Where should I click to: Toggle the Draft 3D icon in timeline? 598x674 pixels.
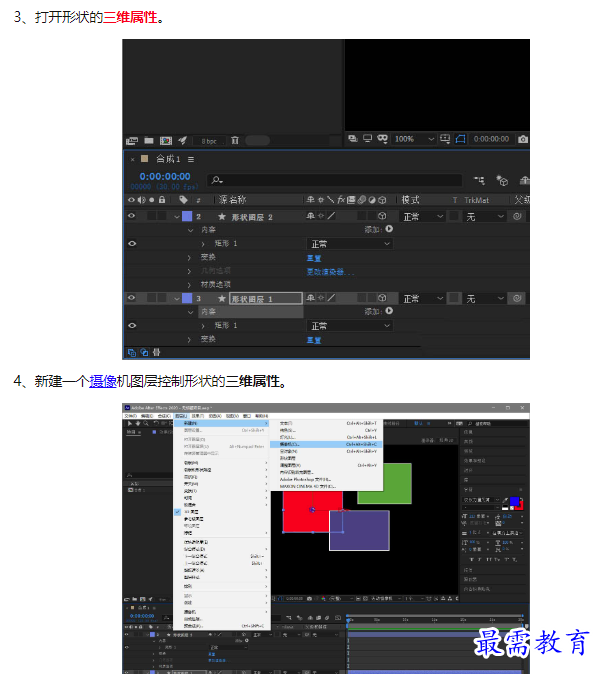pos(502,181)
